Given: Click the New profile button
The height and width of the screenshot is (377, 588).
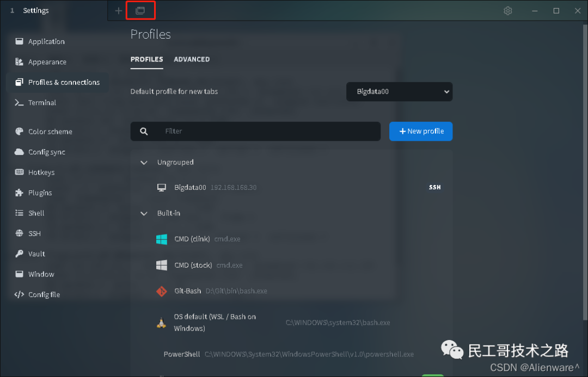Looking at the screenshot, I should pyautogui.click(x=420, y=131).
